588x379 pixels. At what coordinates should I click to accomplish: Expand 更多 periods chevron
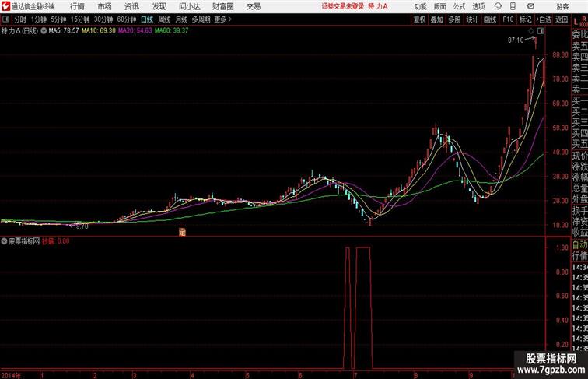click(x=223, y=19)
